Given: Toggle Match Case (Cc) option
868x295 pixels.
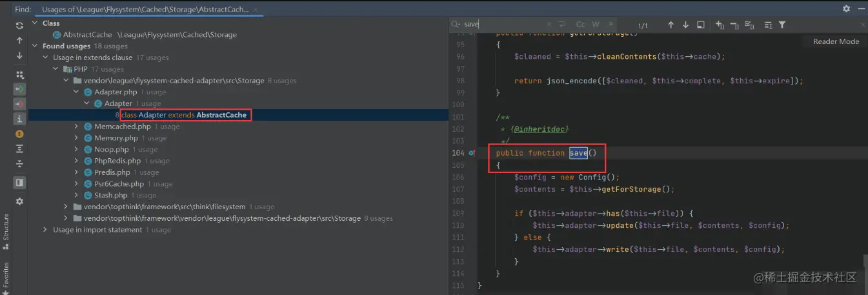Looking at the screenshot, I should [580, 25].
